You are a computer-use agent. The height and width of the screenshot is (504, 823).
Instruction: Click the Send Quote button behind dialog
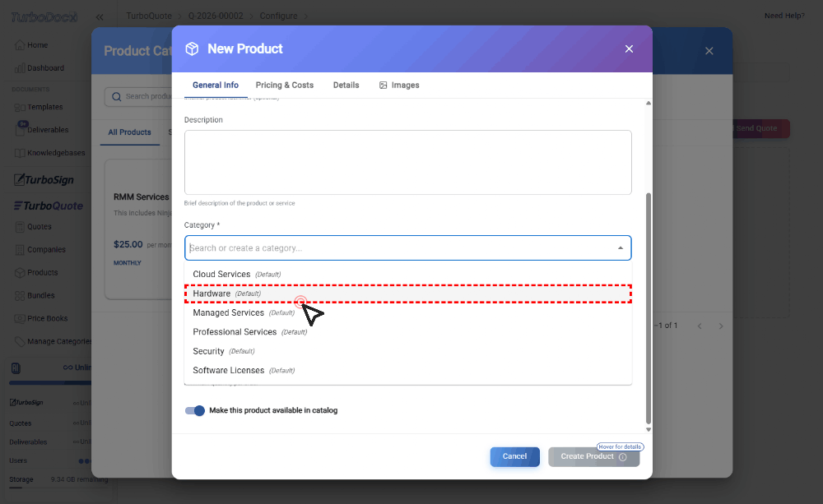point(760,128)
